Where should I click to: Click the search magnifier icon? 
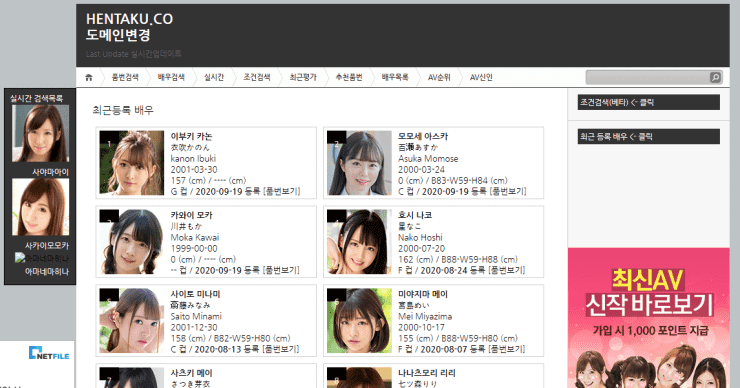pyautogui.click(x=715, y=77)
